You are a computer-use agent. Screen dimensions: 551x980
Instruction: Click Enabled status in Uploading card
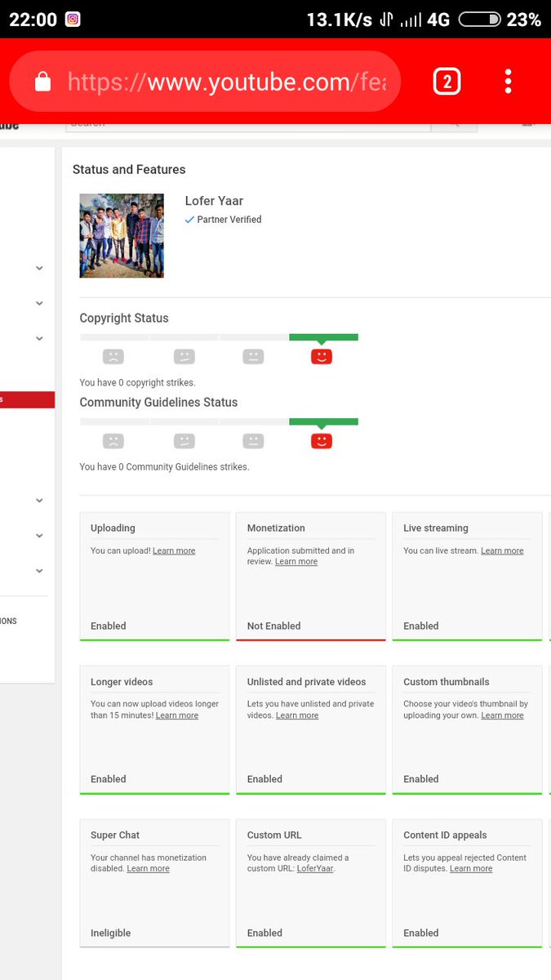coord(109,626)
